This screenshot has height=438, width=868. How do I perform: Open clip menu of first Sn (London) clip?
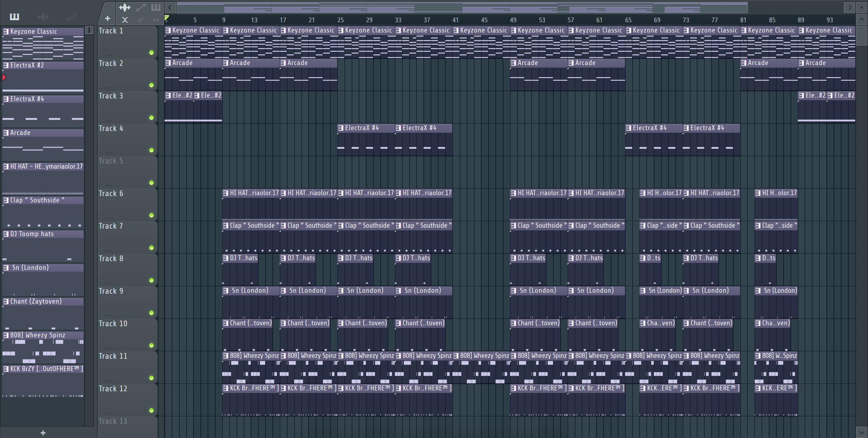click(225, 290)
